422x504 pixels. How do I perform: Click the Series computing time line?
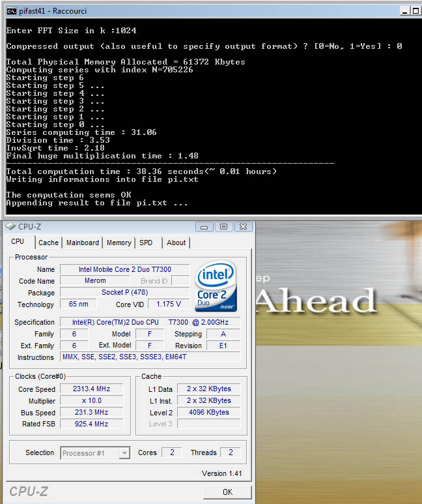pos(81,132)
